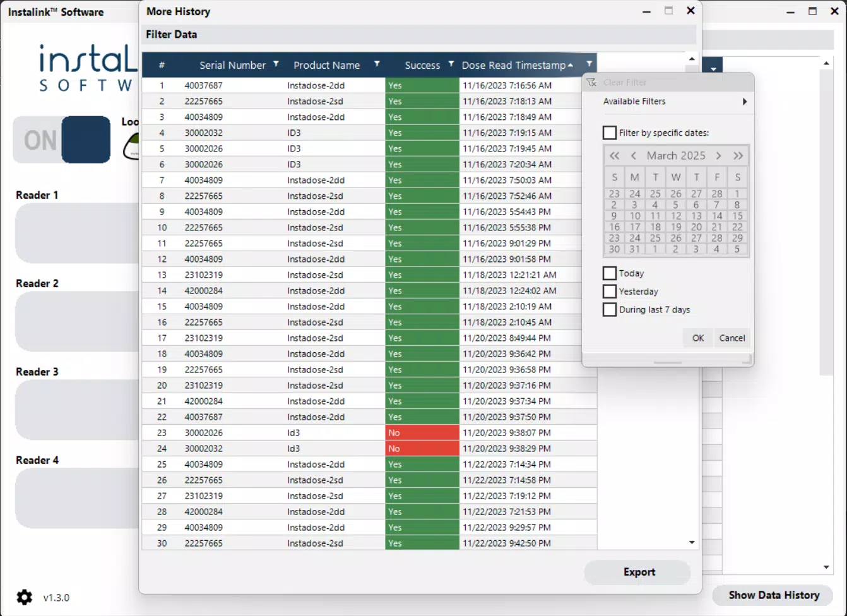Select serial 42000284 in row 14
847x616 pixels.
click(x=203, y=290)
